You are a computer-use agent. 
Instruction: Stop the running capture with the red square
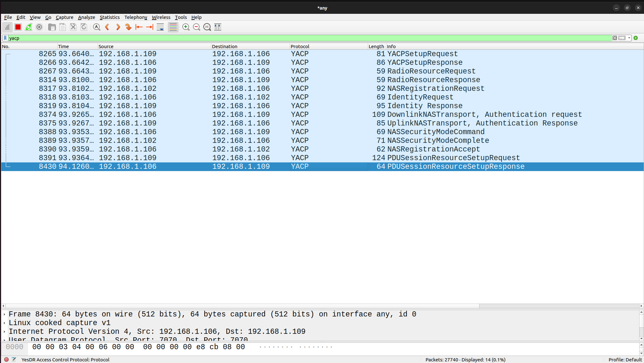(18, 27)
